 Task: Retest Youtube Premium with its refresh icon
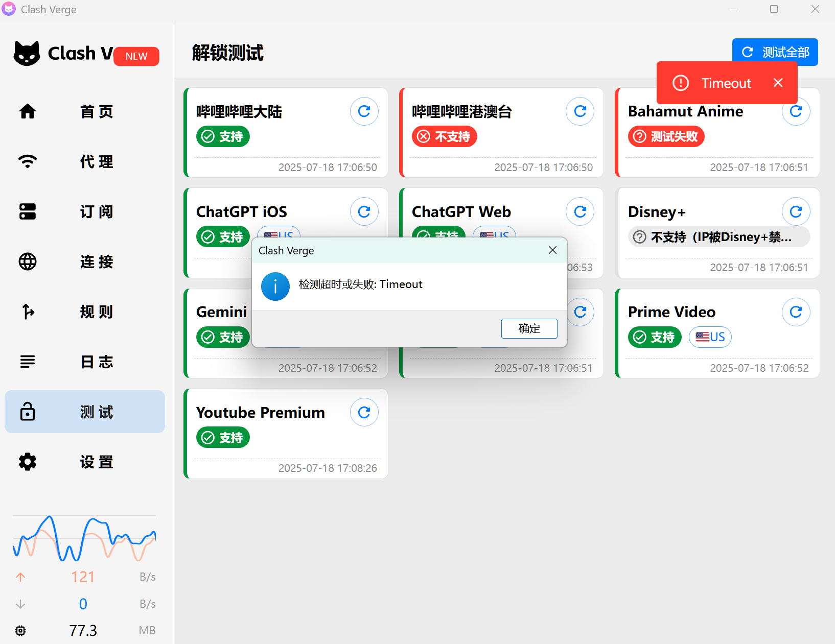[364, 412]
